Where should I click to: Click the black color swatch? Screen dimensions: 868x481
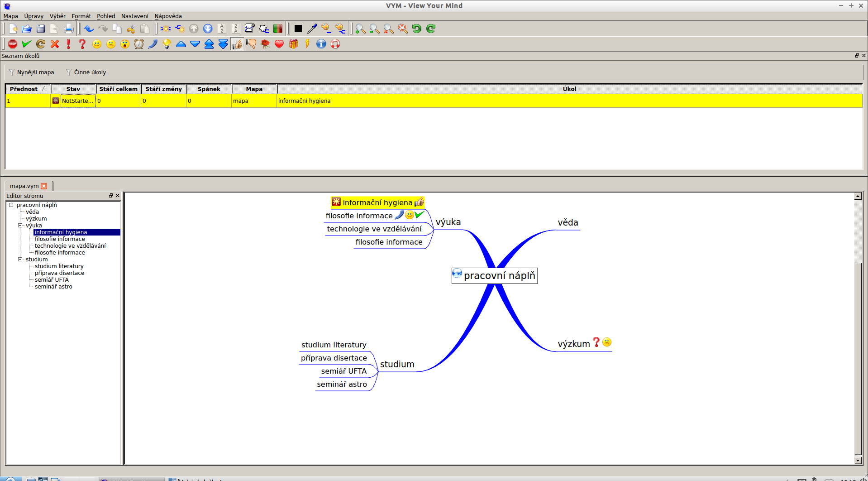pyautogui.click(x=298, y=29)
